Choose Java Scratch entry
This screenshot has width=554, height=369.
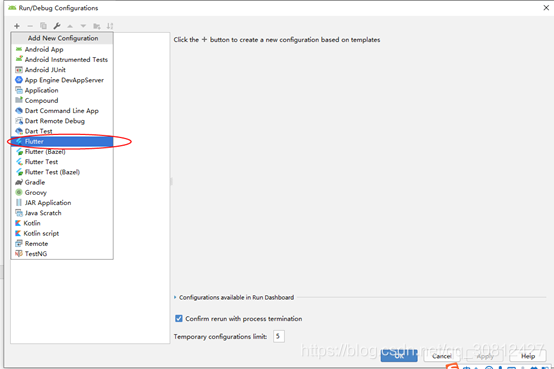62,213
